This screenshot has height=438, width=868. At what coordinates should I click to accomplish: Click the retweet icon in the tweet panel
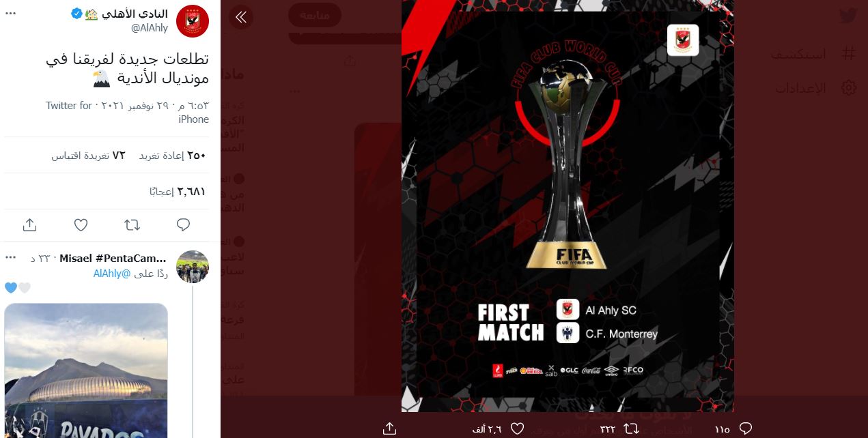[132, 224]
